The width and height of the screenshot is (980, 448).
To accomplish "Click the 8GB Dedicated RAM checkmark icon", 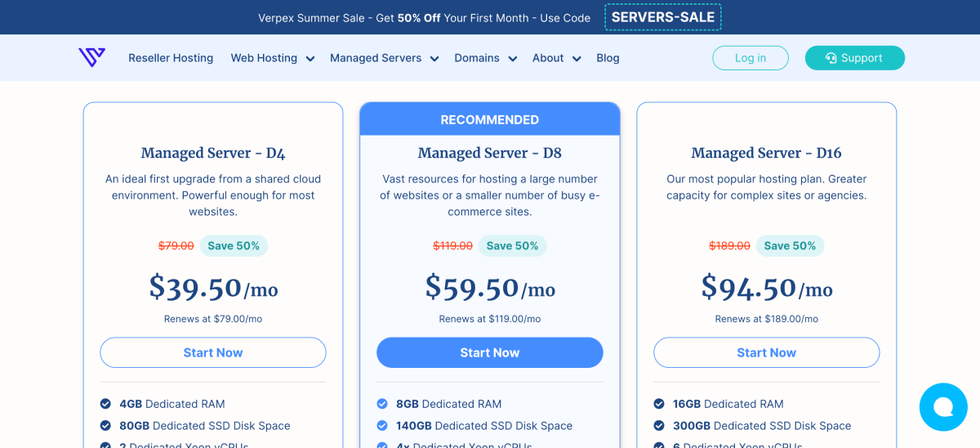I will tap(382, 404).
